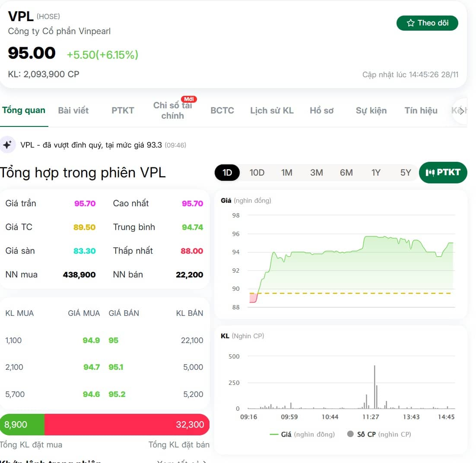The image size is (476, 463).
Task: Click the change +5.50(+6.15%)
Action: [x=102, y=55]
